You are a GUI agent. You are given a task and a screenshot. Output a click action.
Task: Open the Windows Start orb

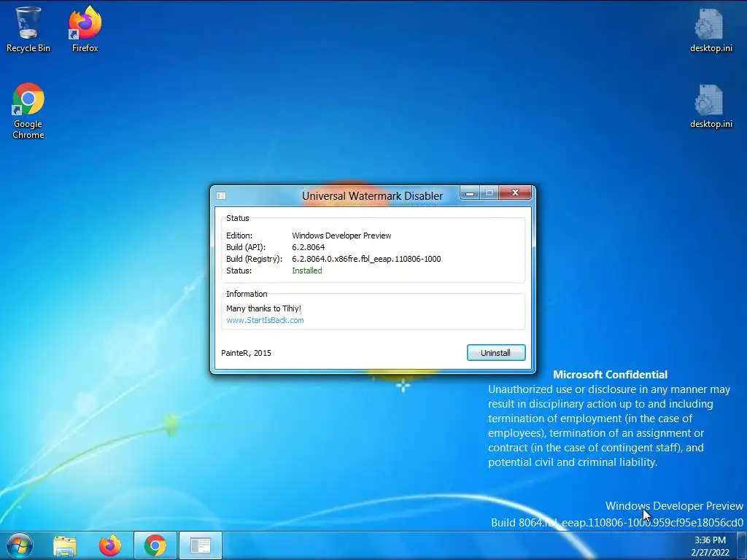tap(20, 545)
